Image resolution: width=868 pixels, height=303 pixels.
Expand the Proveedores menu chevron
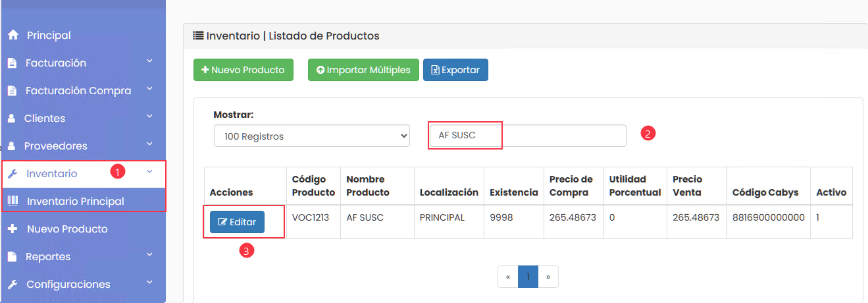point(149,144)
